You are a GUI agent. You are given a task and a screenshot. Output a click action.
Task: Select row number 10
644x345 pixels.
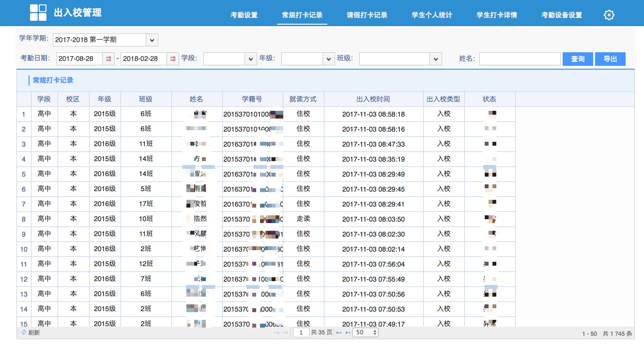pyautogui.click(x=24, y=250)
